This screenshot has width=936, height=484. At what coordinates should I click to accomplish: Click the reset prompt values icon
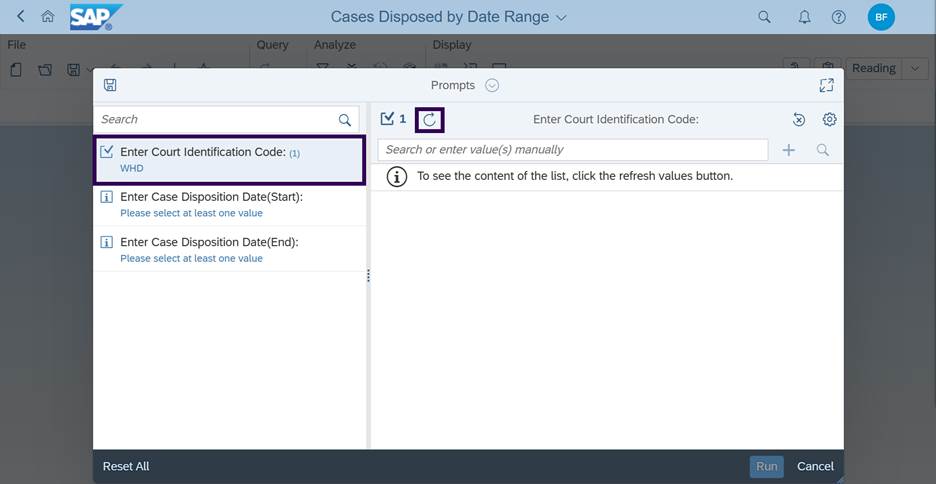point(799,120)
